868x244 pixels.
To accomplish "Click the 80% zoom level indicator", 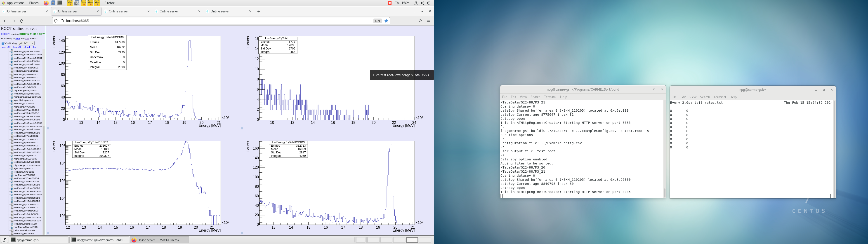I will pyautogui.click(x=377, y=21).
